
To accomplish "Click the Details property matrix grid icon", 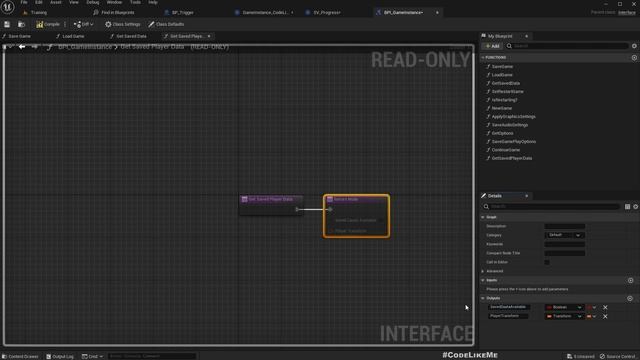I will (627, 207).
